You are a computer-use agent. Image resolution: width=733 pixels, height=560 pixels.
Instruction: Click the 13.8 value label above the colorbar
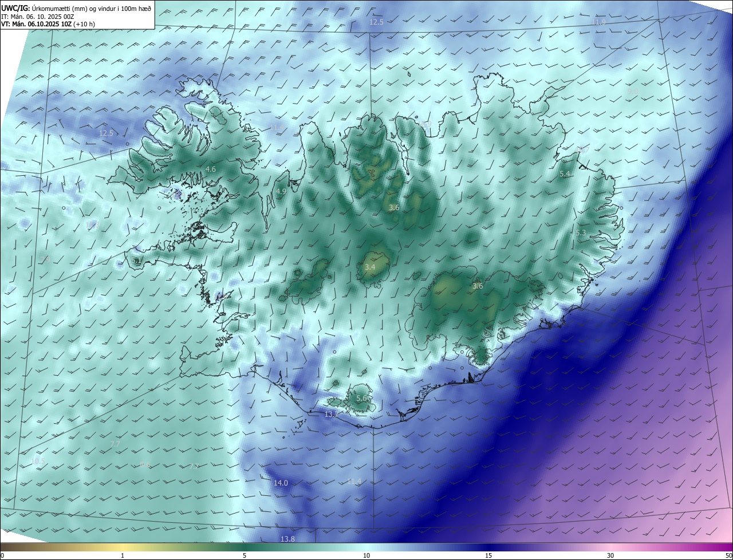[287, 539]
